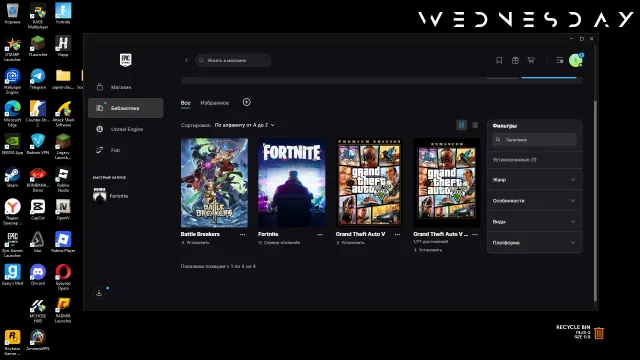
Task: Click the Garry's Mod desktop icon
Action: click(12, 275)
